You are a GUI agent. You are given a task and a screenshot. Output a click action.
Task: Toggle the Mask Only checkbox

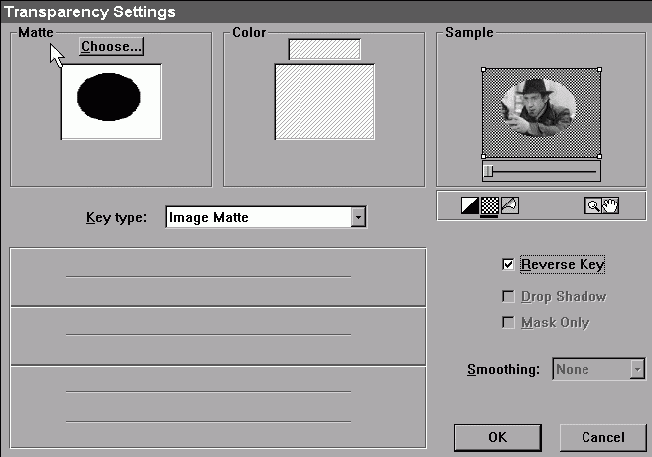[509, 323]
